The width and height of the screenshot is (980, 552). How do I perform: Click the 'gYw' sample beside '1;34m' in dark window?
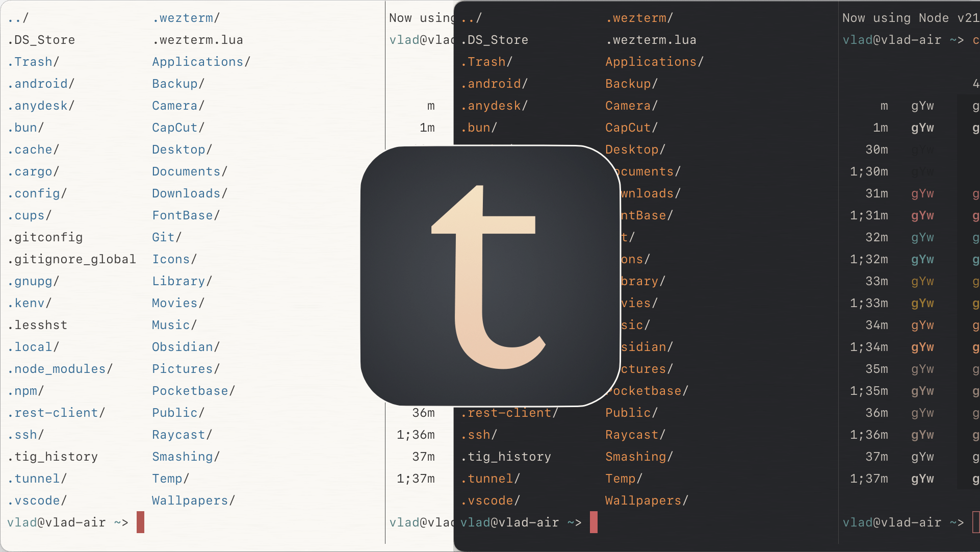(923, 347)
